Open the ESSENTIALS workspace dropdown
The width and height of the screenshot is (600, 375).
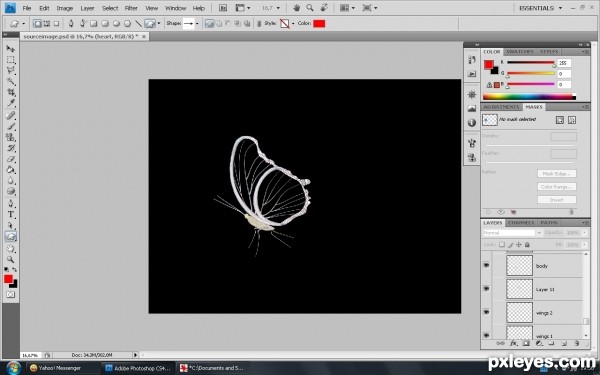[x=560, y=8]
